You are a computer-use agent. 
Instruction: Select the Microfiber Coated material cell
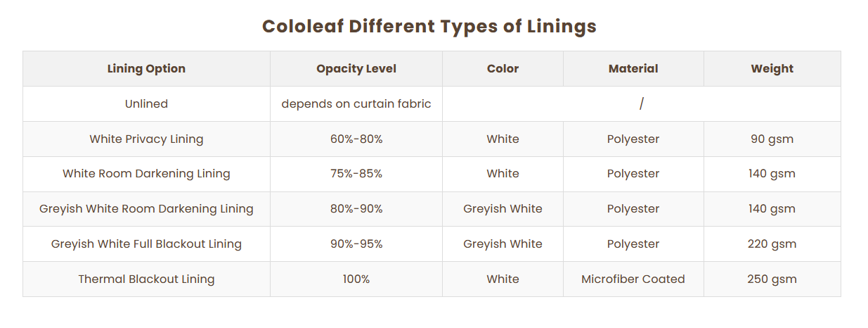[633, 279]
